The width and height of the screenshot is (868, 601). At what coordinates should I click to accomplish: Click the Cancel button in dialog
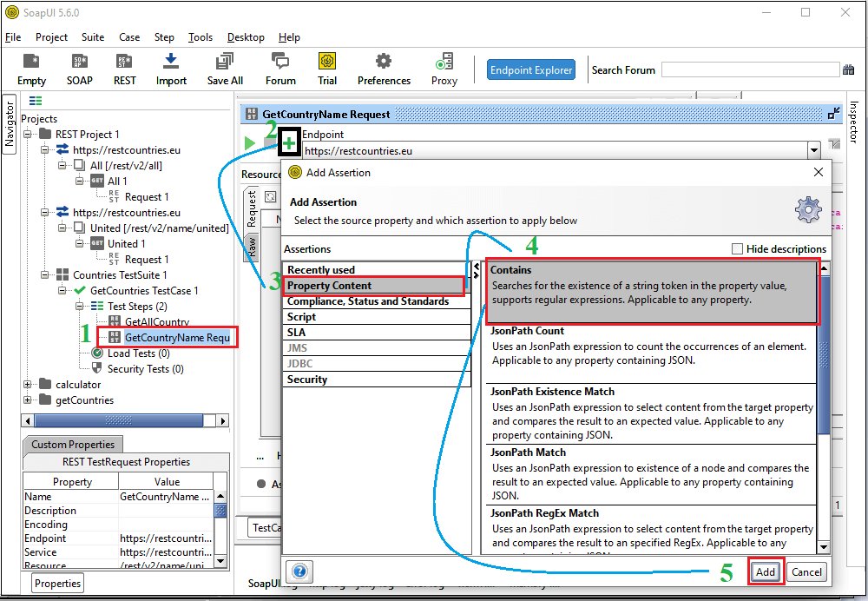[x=806, y=571]
